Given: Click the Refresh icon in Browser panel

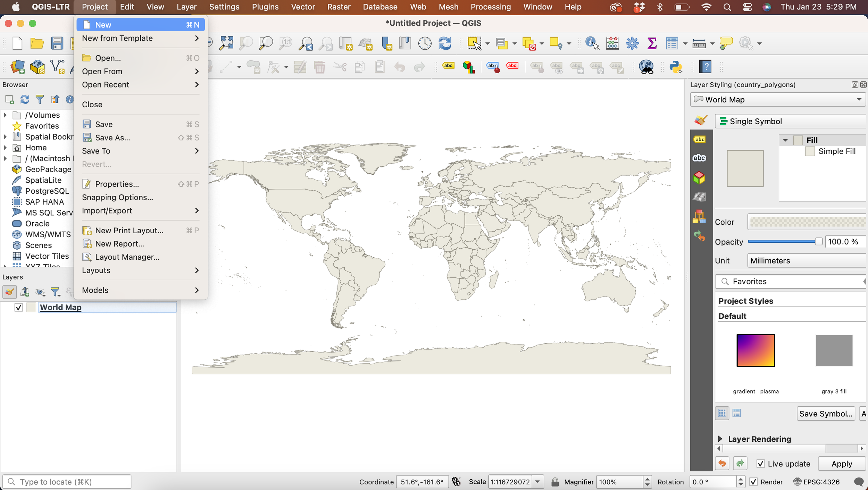Looking at the screenshot, I should pyautogui.click(x=24, y=100).
